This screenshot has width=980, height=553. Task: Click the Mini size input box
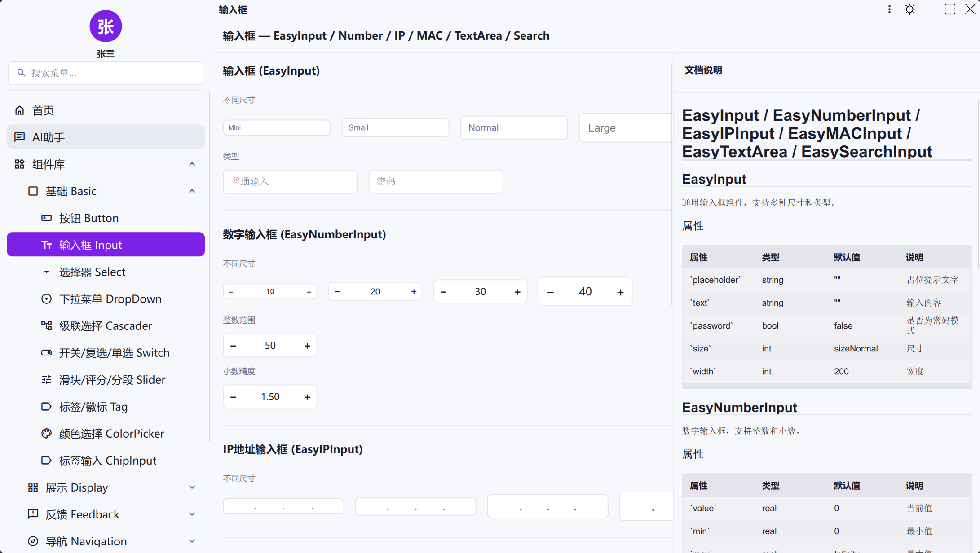[x=277, y=127]
